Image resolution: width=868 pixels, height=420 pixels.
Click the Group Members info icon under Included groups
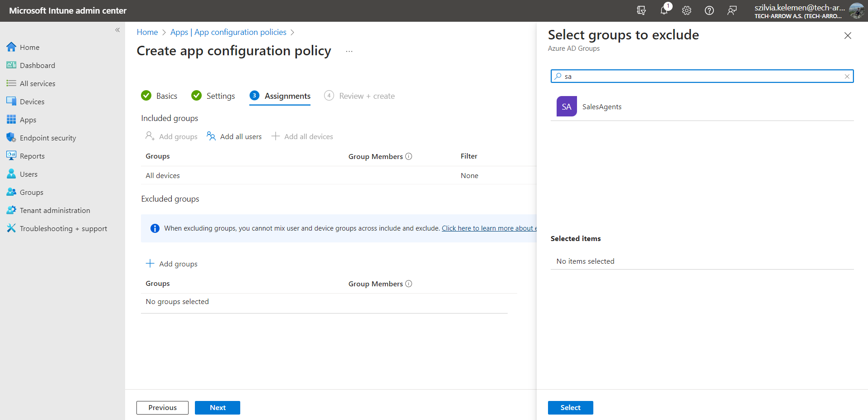click(x=409, y=156)
